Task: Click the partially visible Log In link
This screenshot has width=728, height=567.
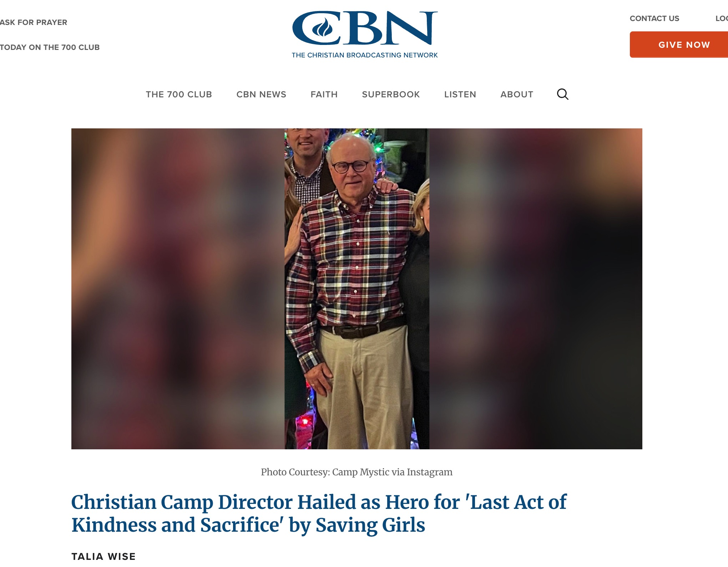Action: click(722, 19)
